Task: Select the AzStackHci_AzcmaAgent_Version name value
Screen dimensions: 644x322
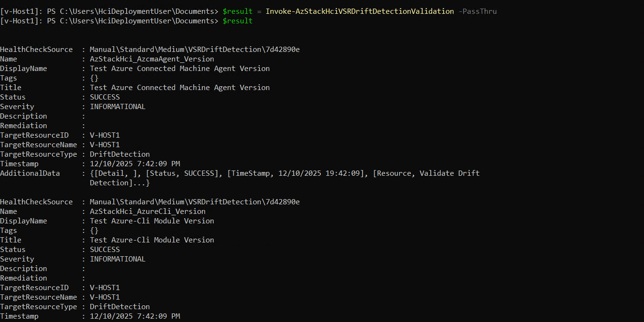Action: coord(152,59)
